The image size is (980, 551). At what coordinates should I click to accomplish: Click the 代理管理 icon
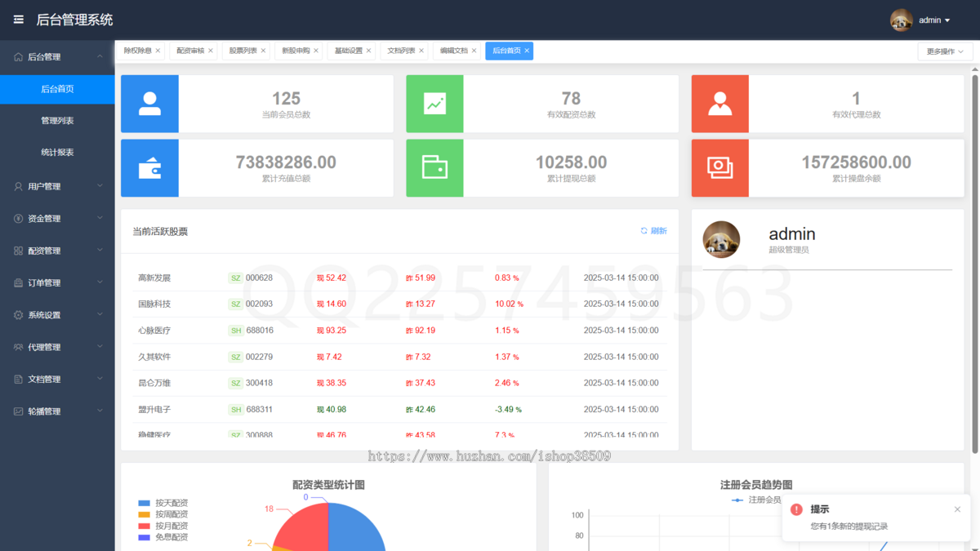pyautogui.click(x=19, y=347)
